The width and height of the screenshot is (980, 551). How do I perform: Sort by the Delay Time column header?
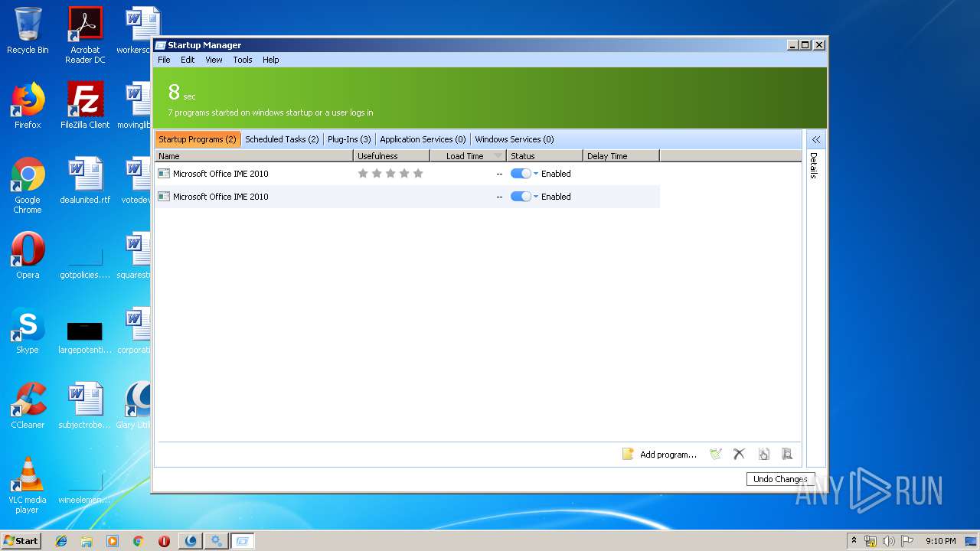pyautogui.click(x=621, y=156)
